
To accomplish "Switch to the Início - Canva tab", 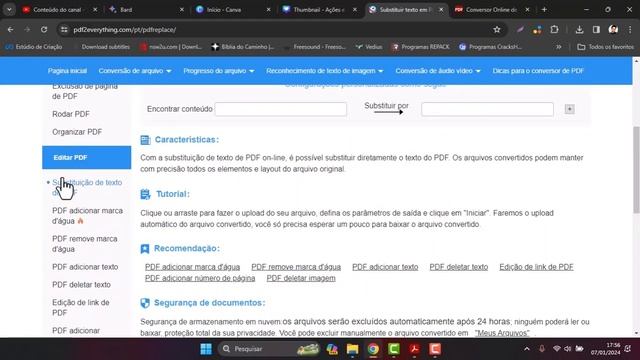I will coord(233,9).
